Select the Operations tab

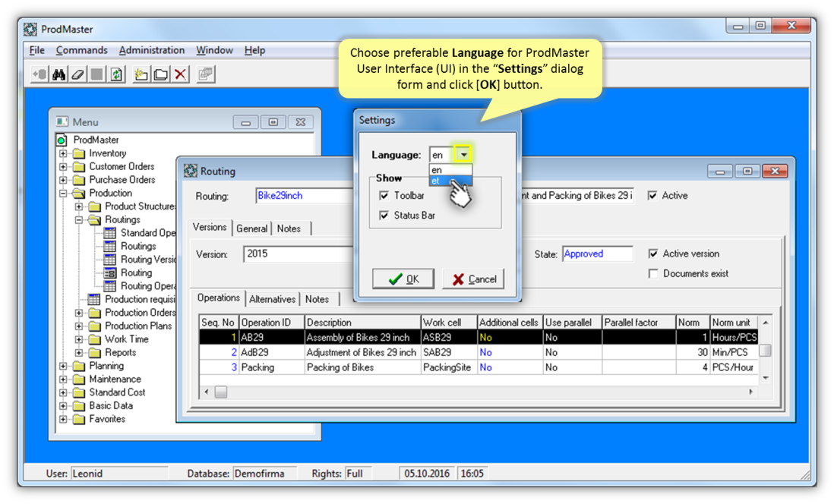219,298
